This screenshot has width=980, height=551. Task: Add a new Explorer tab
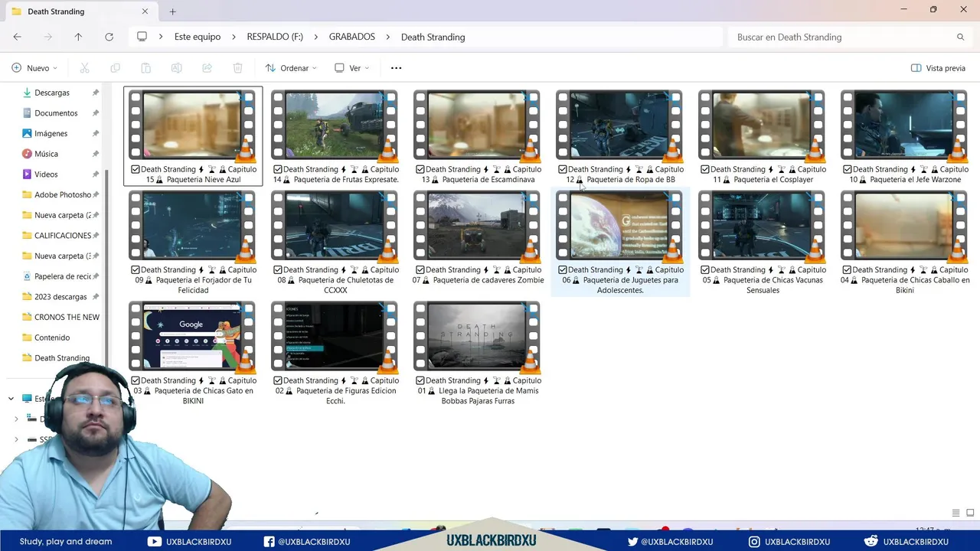point(172,11)
